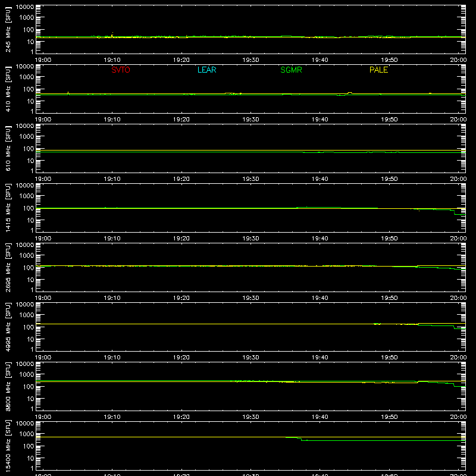Screen dimensions: 476x476
Task: Click the 1000 y-tick on the 2695 MHz plot
Action: pos(27,256)
